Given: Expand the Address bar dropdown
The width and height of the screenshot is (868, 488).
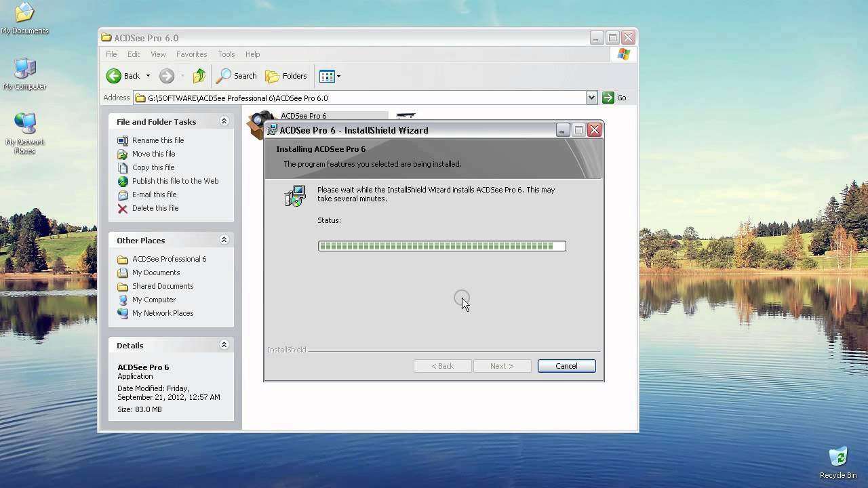Looking at the screenshot, I should point(591,98).
